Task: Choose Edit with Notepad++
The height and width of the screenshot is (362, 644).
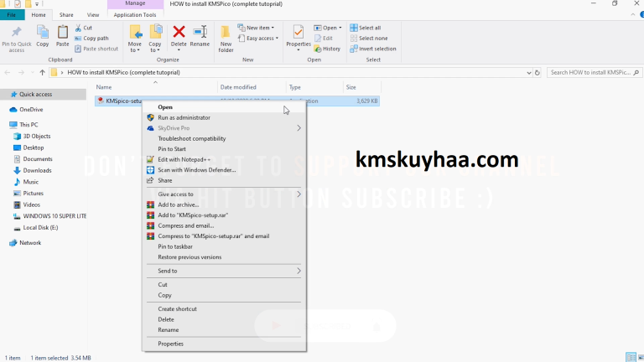Action: 224,160
